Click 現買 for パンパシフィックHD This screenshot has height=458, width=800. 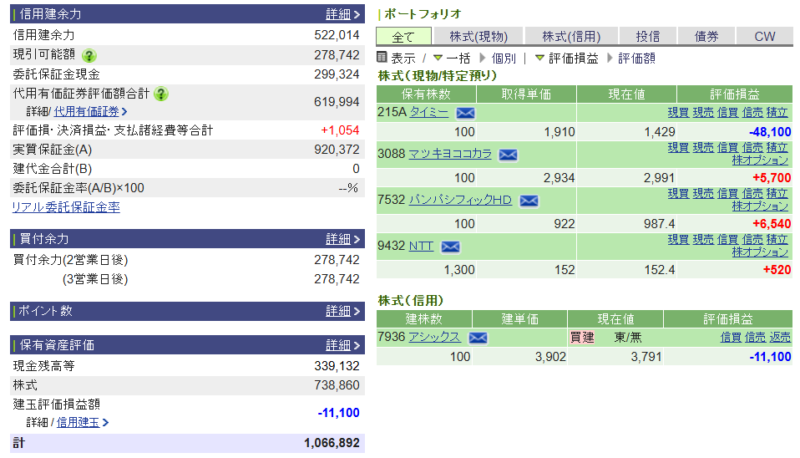coord(678,194)
